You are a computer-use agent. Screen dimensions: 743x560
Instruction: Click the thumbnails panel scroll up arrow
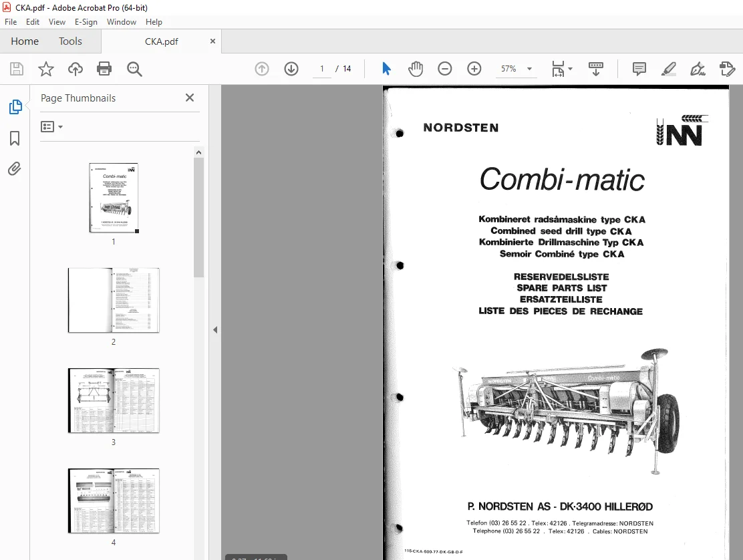198,152
